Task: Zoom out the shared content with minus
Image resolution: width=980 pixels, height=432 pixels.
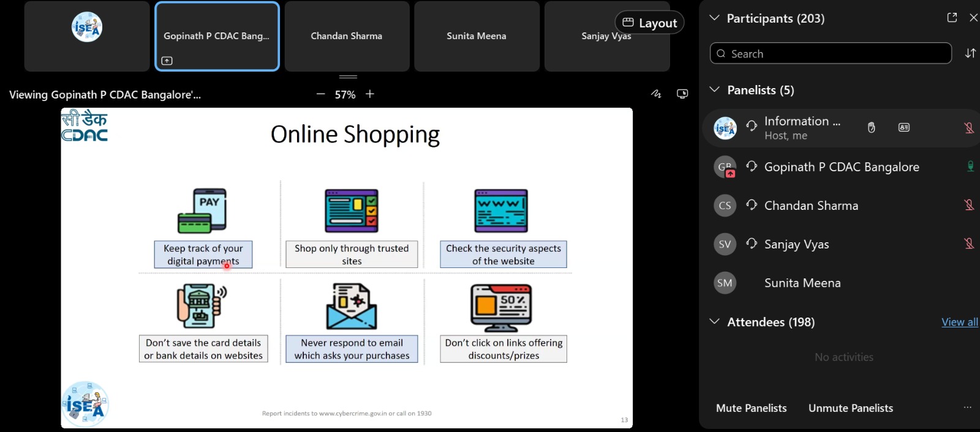Action: 320,94
